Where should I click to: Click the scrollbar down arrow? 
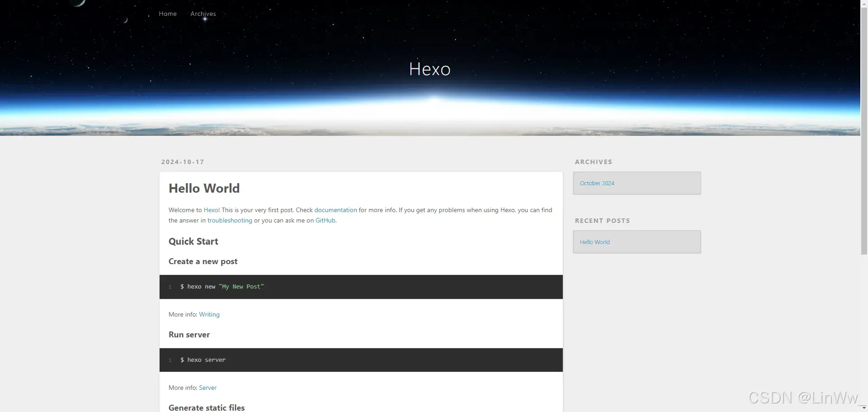coord(863,408)
